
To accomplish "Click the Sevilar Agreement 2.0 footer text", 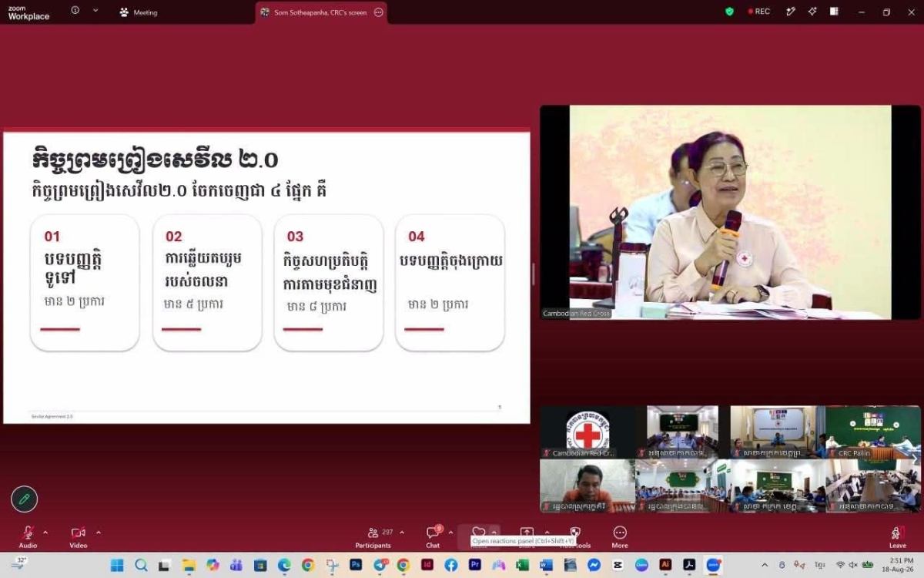I will pos(52,416).
